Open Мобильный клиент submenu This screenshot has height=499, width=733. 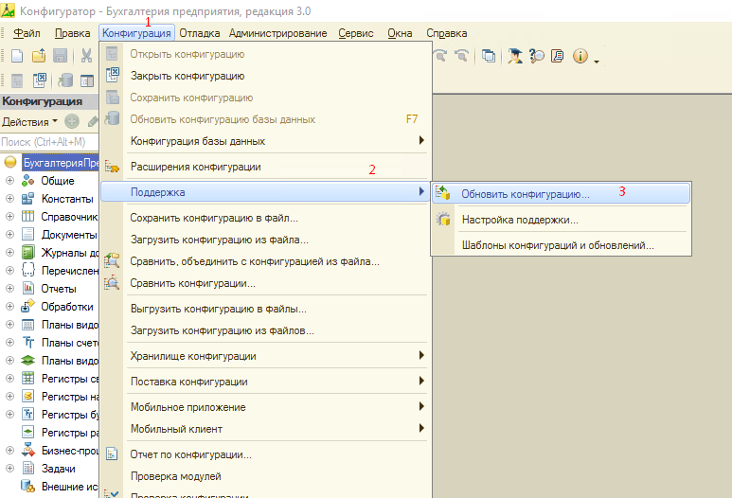tap(265, 429)
